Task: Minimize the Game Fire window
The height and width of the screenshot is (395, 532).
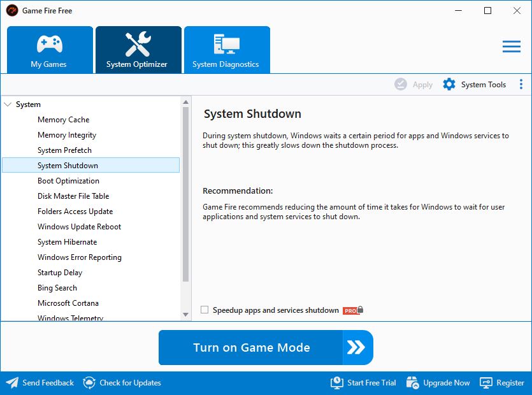Action: pyautogui.click(x=458, y=11)
